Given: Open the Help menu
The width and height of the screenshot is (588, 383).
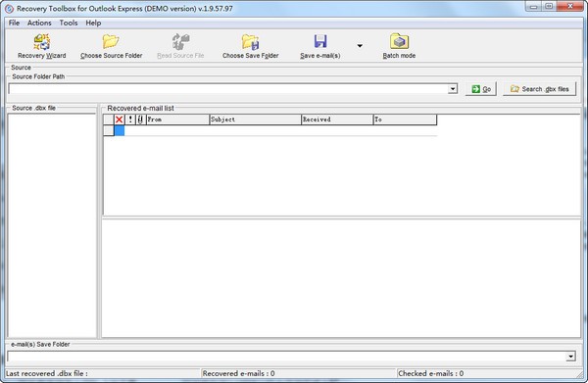Looking at the screenshot, I should tap(93, 23).
